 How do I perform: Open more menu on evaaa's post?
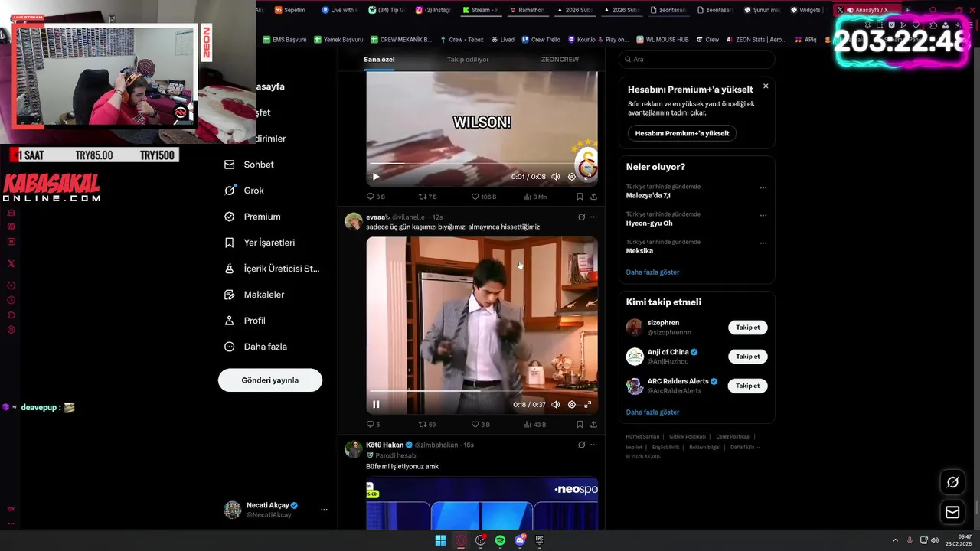point(593,217)
